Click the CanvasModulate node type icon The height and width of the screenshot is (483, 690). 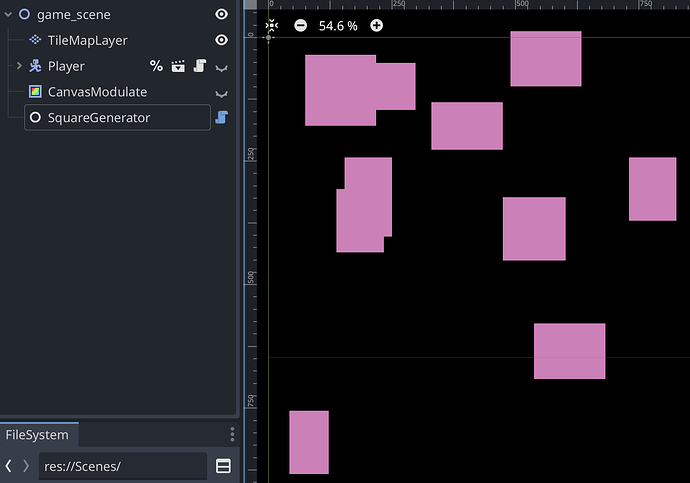coord(35,91)
